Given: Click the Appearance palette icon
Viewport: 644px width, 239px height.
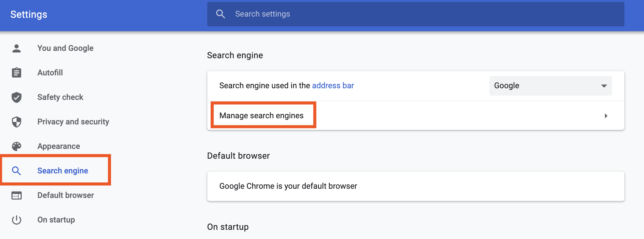Looking at the screenshot, I should [x=17, y=146].
